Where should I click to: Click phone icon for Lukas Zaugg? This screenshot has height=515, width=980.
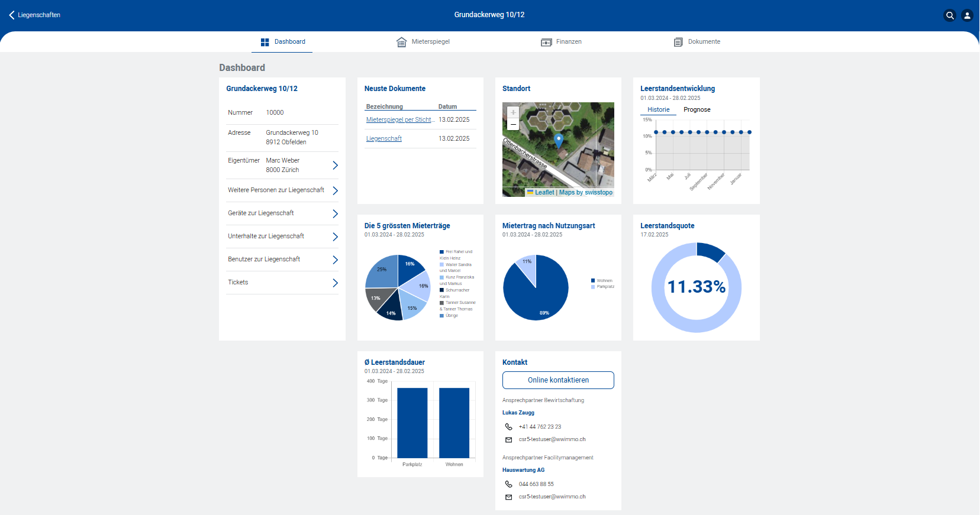[x=508, y=427]
